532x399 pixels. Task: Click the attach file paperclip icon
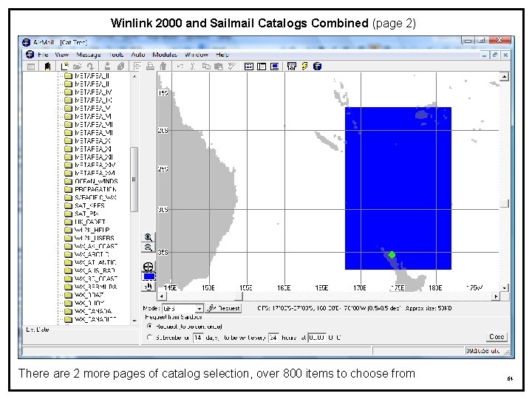tap(120, 66)
